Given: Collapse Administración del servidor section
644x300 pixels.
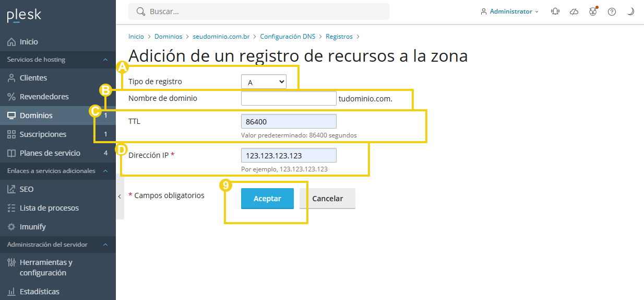Looking at the screenshot, I should tap(105, 245).
